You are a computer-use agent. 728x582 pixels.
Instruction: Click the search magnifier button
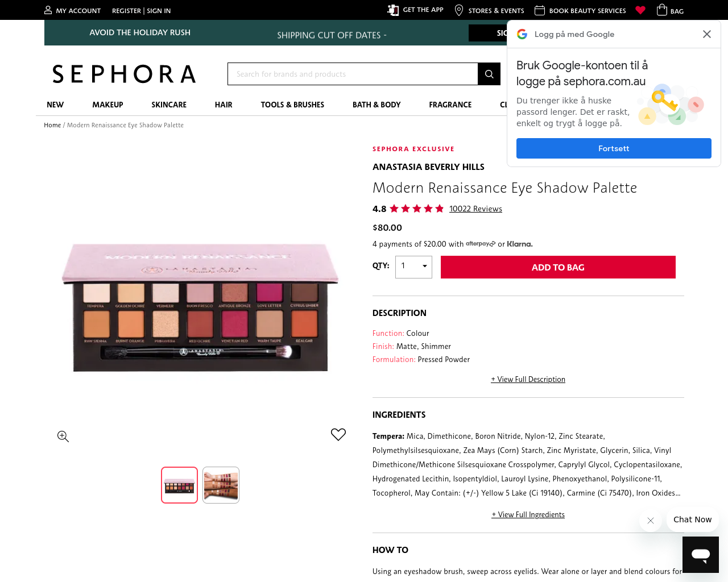coord(489,74)
